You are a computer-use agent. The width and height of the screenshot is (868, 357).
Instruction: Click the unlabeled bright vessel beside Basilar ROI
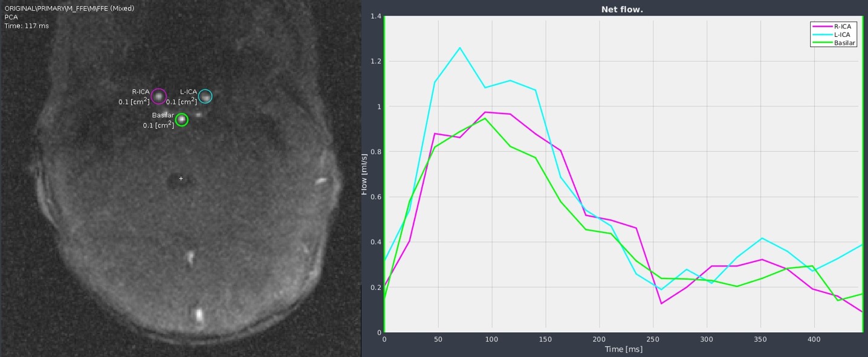click(x=198, y=114)
